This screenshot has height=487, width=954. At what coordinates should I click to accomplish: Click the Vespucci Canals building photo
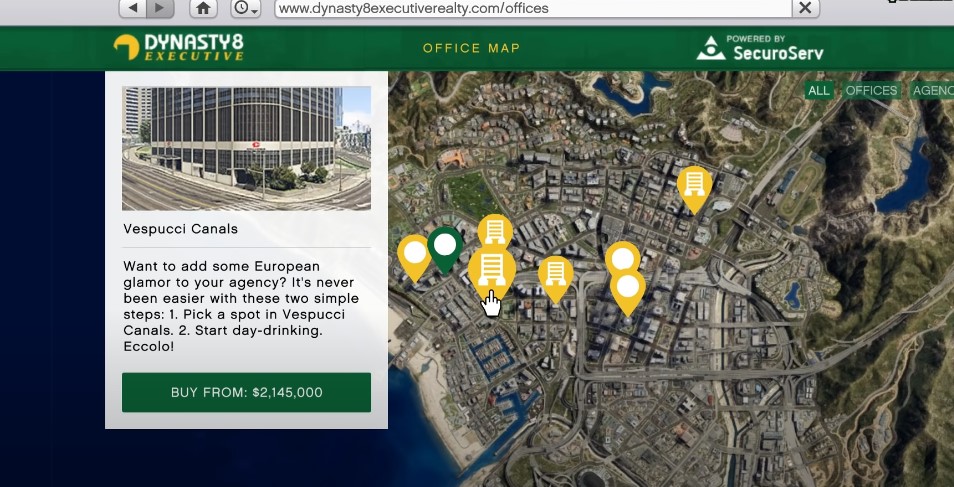[x=246, y=149]
